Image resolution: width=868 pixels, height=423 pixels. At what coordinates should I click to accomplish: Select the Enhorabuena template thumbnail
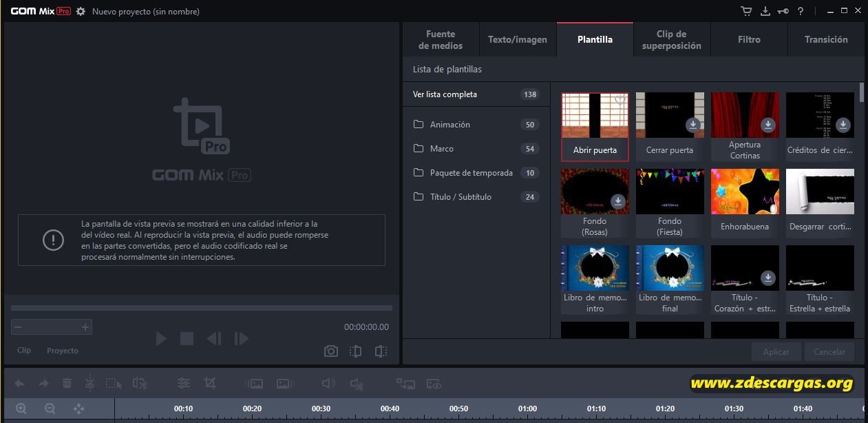pyautogui.click(x=745, y=192)
